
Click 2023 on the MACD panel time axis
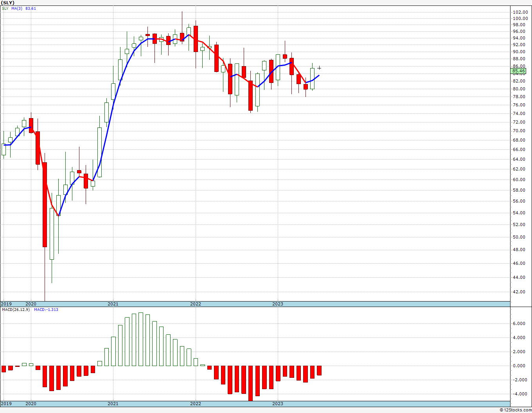click(x=278, y=404)
